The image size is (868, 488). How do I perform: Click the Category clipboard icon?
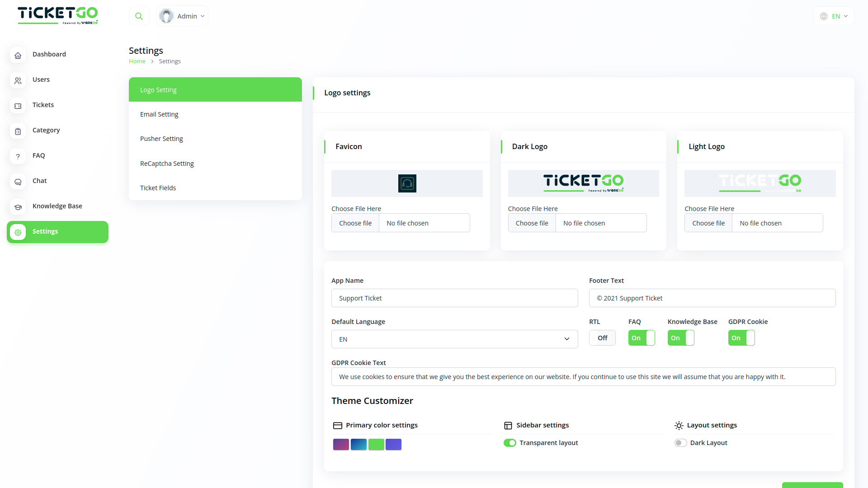[x=18, y=131]
